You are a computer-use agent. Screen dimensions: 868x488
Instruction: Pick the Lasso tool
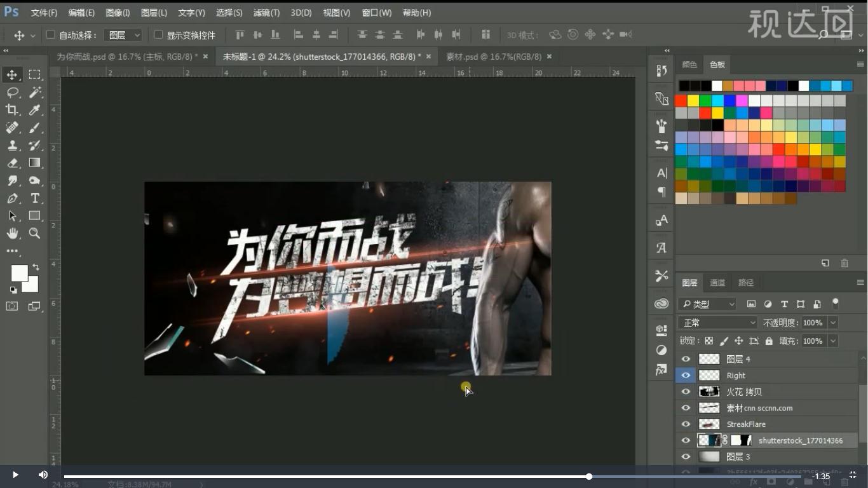point(11,92)
